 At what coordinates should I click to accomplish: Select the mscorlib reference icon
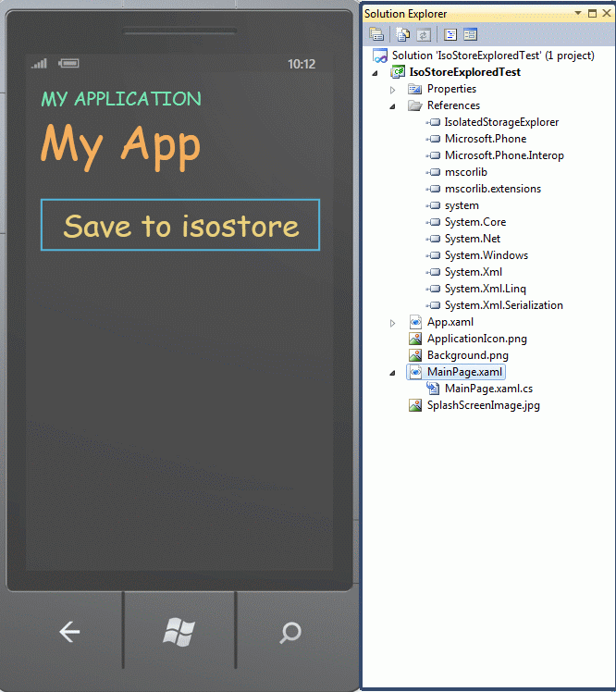(433, 172)
